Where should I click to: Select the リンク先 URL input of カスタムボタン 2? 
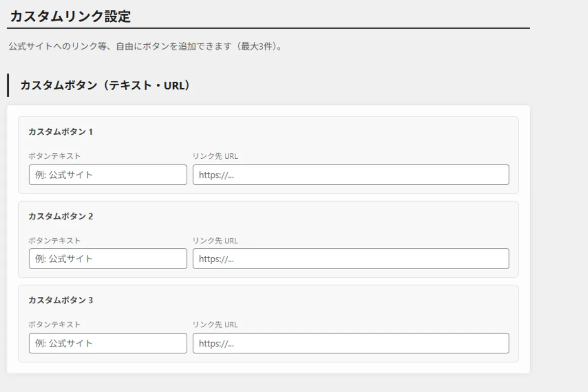350,259
